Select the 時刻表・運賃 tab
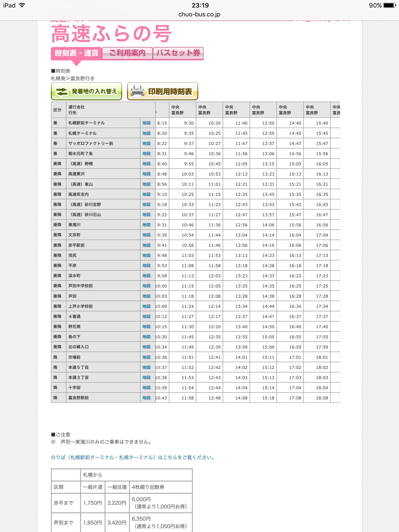 76,53
